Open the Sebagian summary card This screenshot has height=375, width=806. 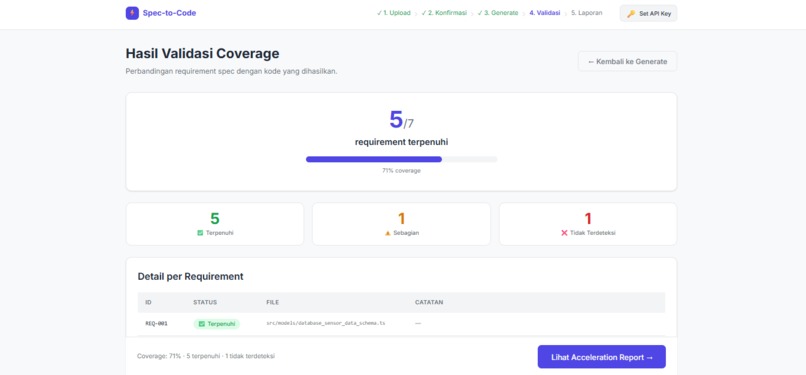pos(401,224)
